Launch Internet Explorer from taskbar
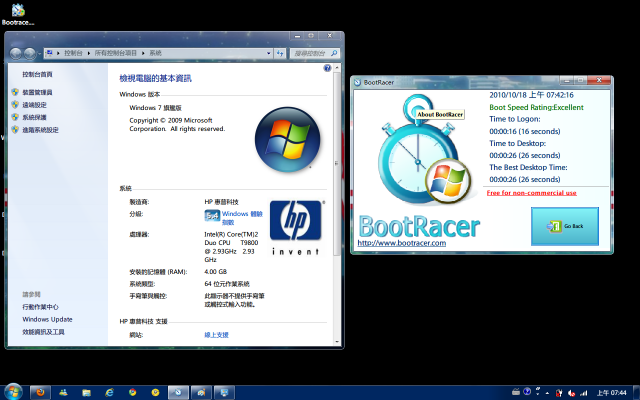The width and height of the screenshot is (640, 400). (109, 393)
